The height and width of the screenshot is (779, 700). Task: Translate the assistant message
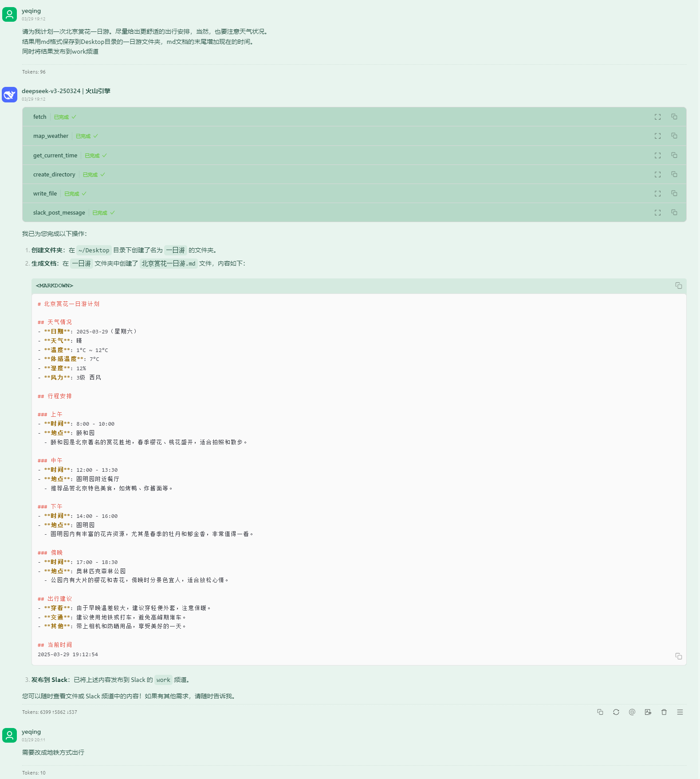coord(648,712)
